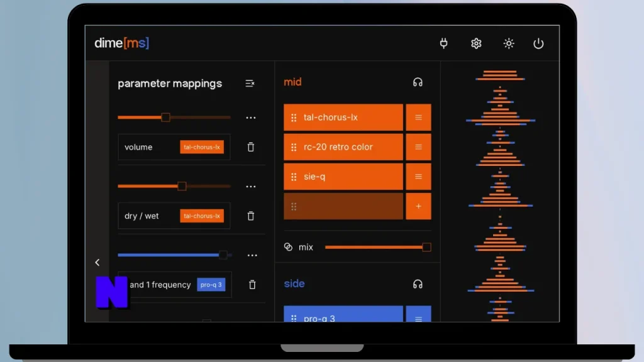Viewport: 644px width, 362px height.
Task: Open the pro-q 3 plugin menu
Action: [x=418, y=314]
